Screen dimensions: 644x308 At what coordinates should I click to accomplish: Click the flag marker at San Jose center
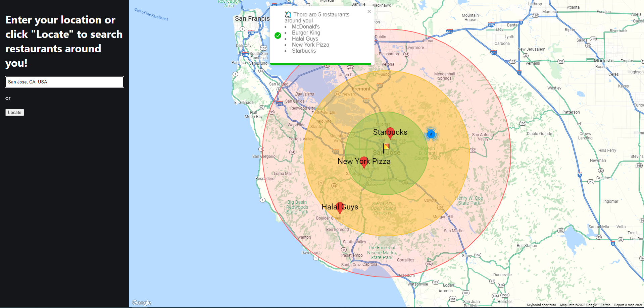386,148
